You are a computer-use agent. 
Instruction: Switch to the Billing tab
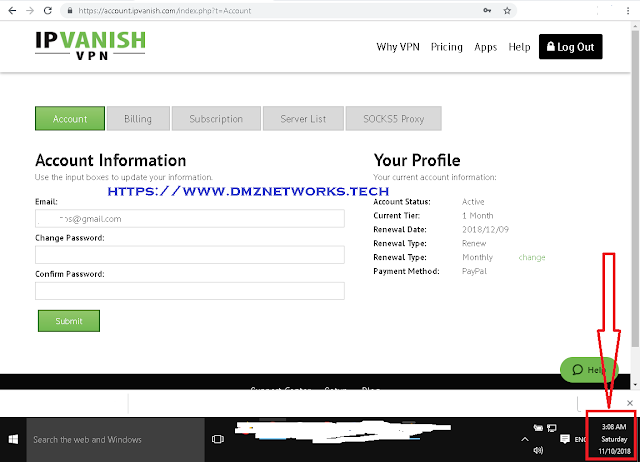point(138,118)
